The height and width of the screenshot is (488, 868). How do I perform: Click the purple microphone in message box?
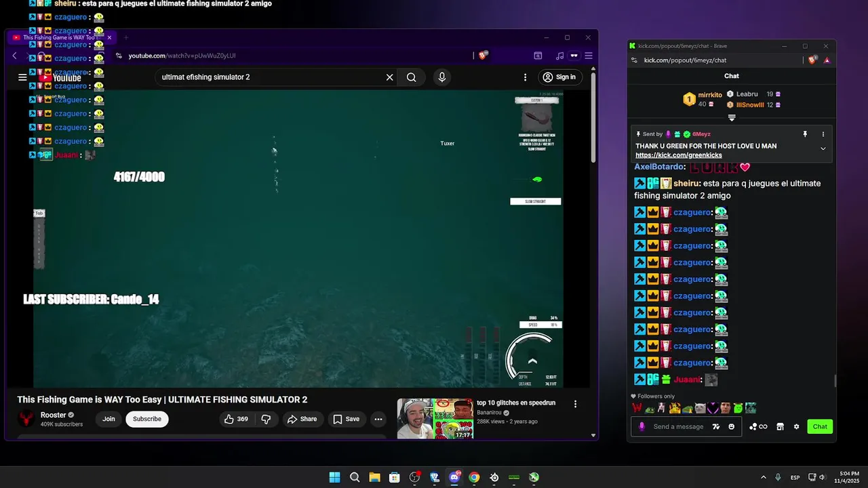(642, 427)
